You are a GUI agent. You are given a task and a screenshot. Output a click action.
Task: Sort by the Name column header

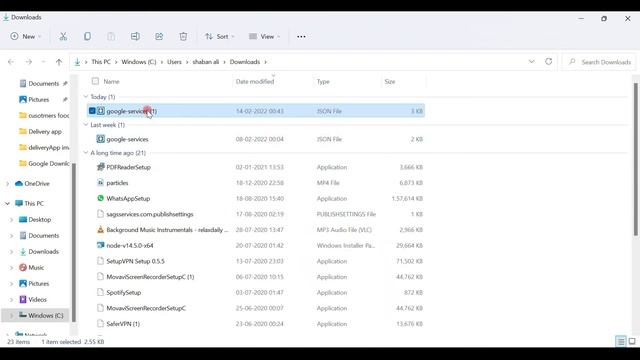click(x=111, y=82)
